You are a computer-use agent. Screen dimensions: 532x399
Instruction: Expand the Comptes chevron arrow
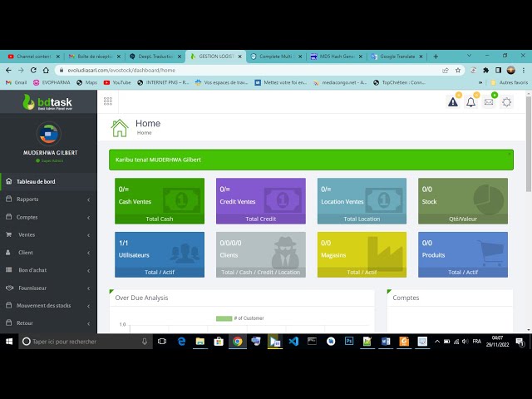(x=89, y=218)
